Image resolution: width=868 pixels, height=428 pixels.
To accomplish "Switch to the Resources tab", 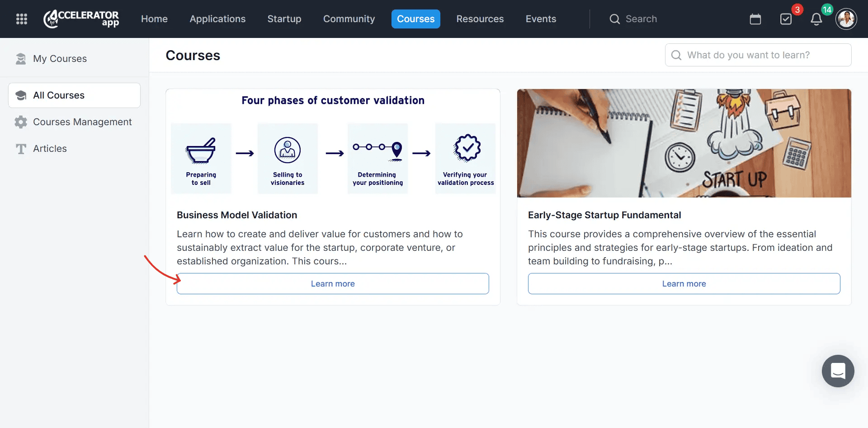I will click(x=480, y=19).
